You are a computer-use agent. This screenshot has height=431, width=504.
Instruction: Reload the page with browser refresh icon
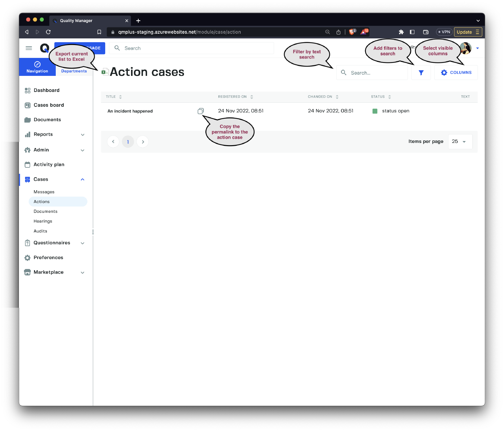(x=48, y=32)
